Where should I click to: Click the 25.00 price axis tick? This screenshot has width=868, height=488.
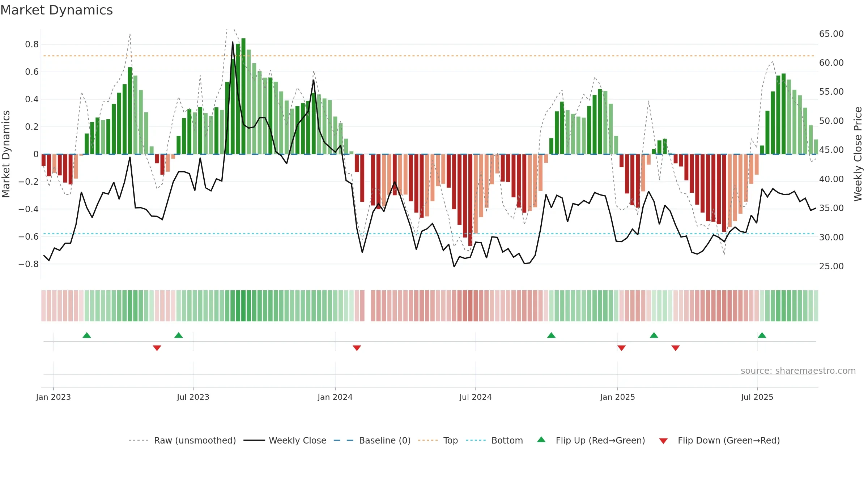tap(831, 266)
